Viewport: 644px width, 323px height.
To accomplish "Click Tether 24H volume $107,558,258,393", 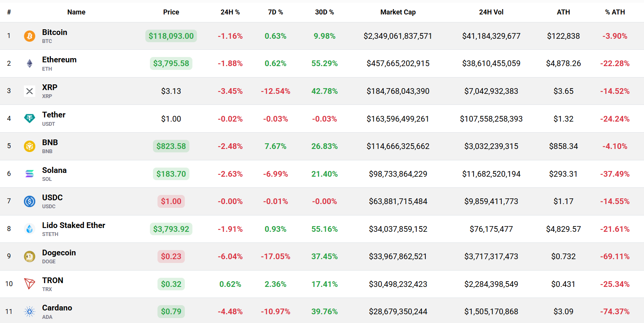I will click(491, 119).
